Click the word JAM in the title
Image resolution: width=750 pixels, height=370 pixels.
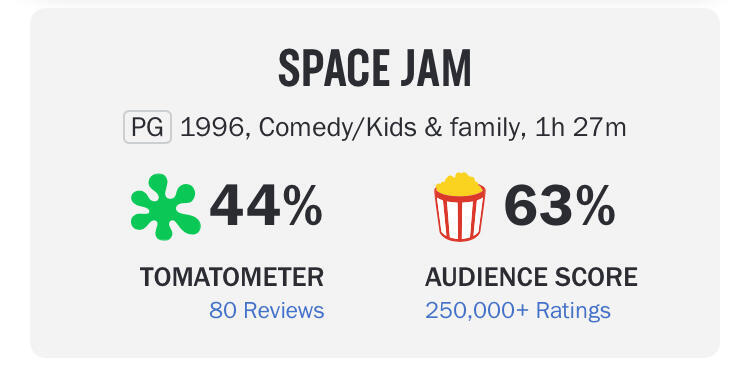[x=435, y=68]
